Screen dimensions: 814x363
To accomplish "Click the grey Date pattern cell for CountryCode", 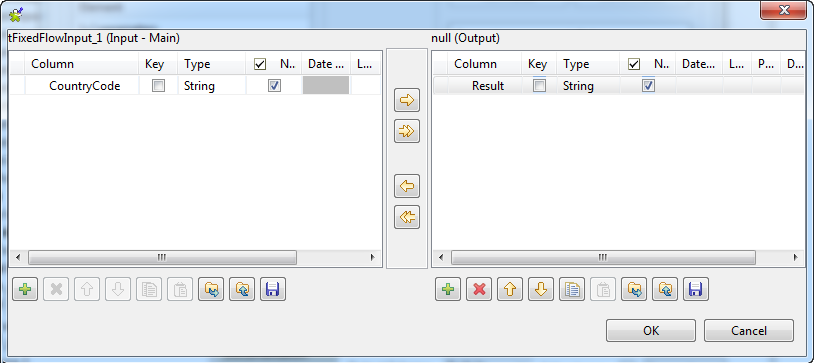I will [326, 86].
